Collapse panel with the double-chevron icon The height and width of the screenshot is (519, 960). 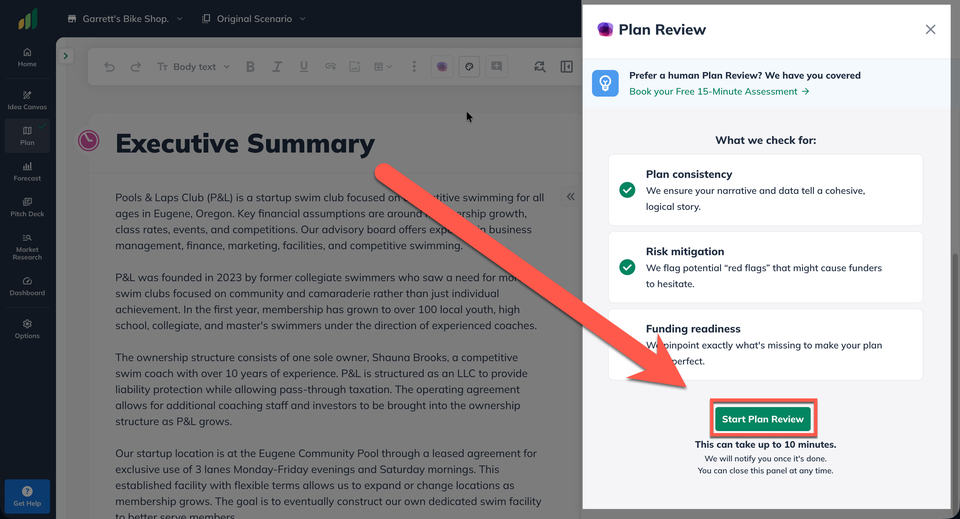click(x=571, y=196)
